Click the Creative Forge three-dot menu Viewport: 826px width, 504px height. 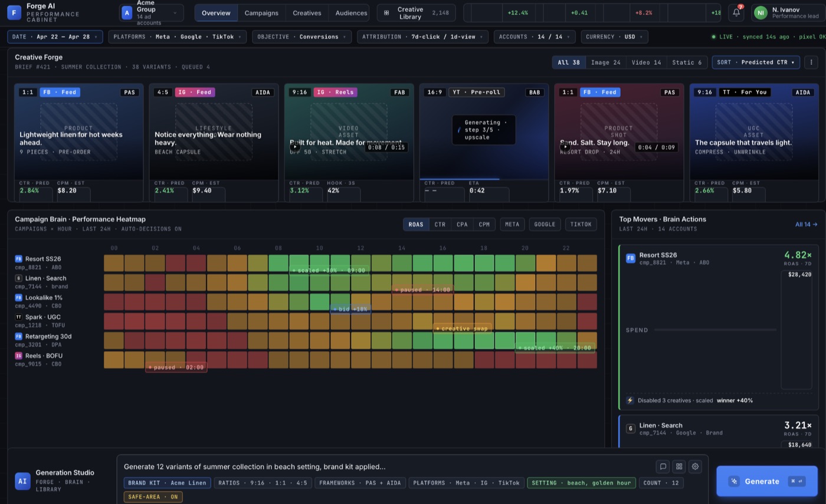pyautogui.click(x=811, y=62)
